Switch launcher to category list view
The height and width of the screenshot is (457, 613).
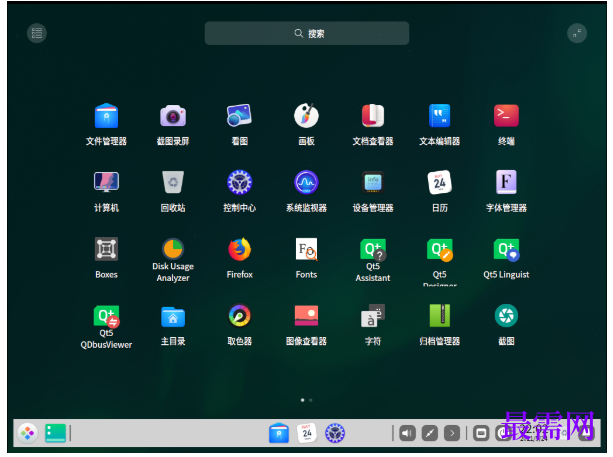(37, 33)
